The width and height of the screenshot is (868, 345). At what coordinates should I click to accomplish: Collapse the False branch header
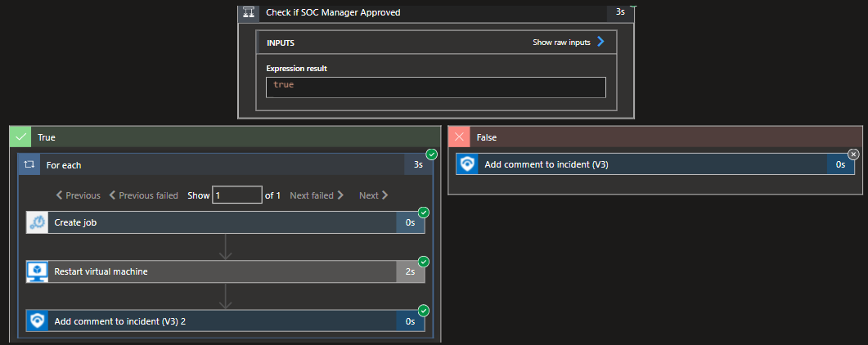click(655, 137)
